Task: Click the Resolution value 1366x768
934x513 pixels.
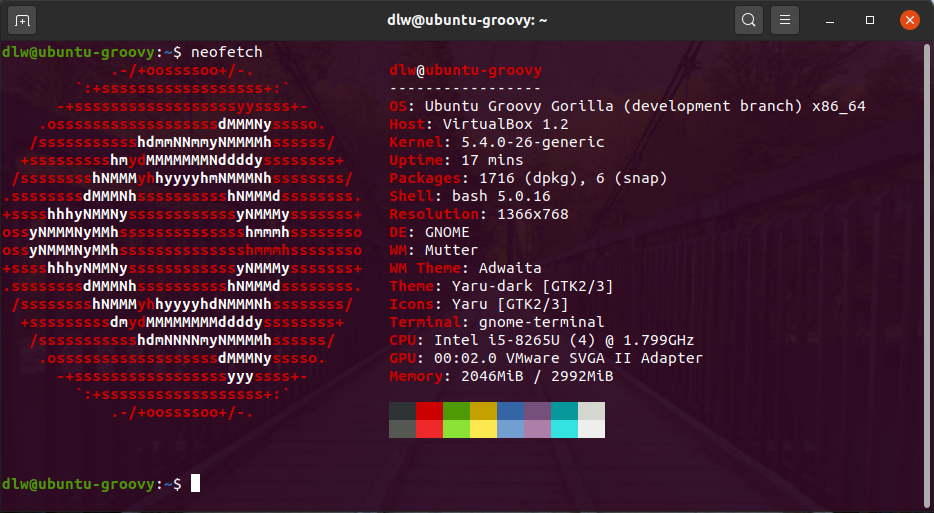Action: click(533, 214)
